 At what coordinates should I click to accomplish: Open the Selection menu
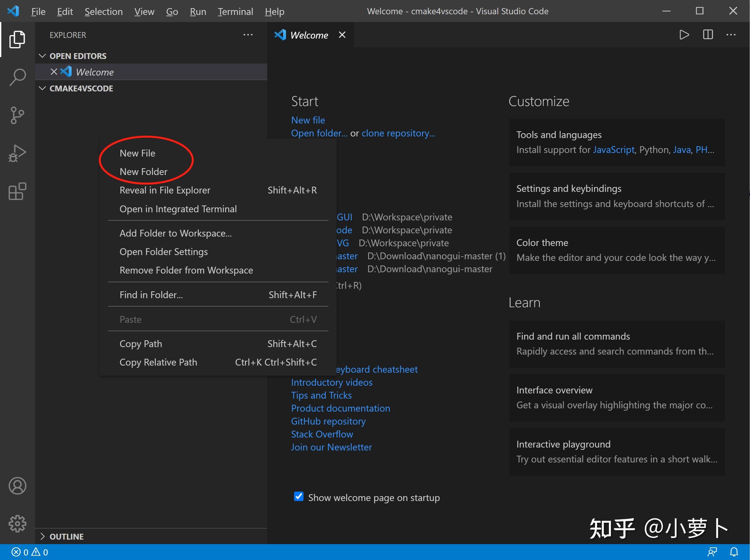(104, 12)
